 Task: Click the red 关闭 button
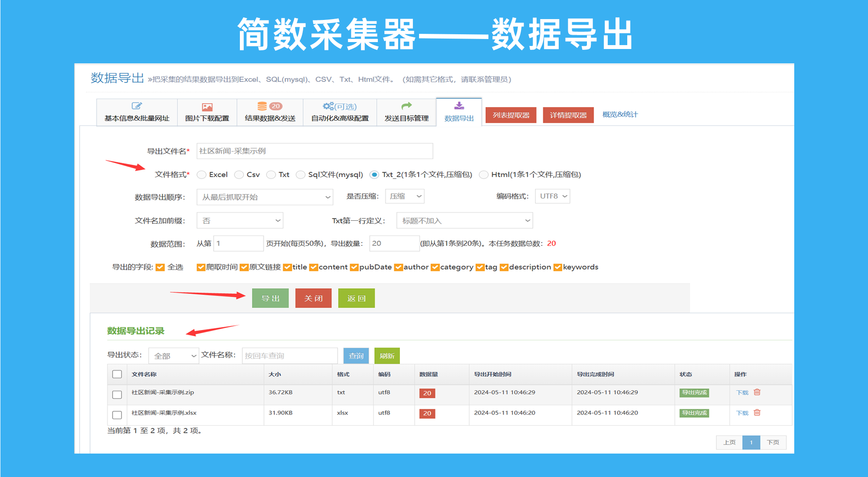pos(313,298)
